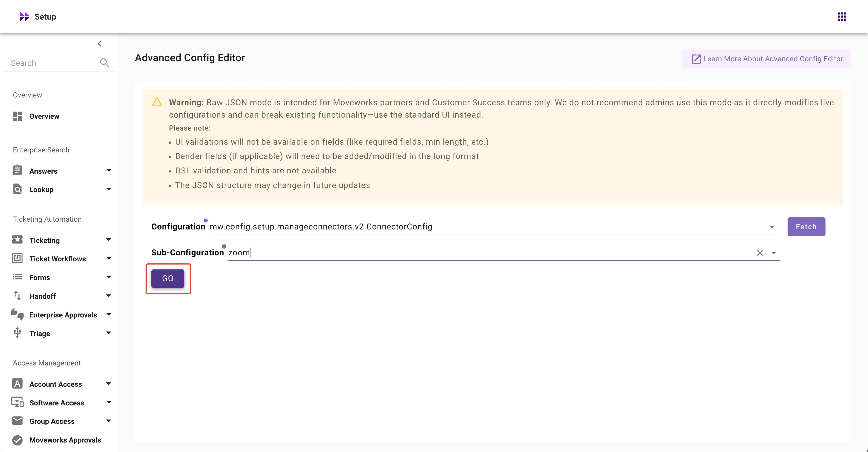Screen dimensions: 868x452
Task: Focus the sidebar Search input field
Action: [x=52, y=63]
